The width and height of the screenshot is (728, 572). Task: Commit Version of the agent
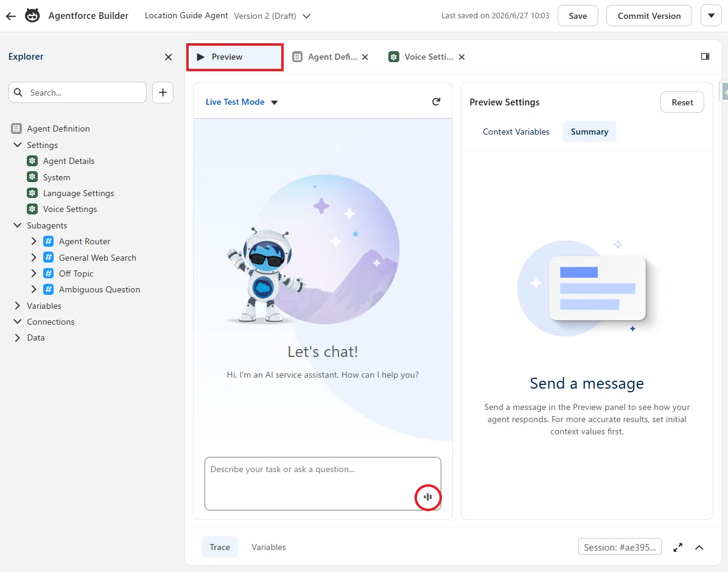point(649,16)
